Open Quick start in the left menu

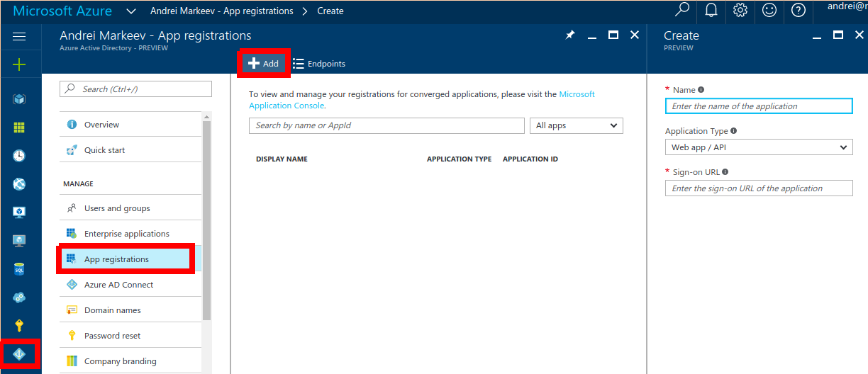(130, 150)
